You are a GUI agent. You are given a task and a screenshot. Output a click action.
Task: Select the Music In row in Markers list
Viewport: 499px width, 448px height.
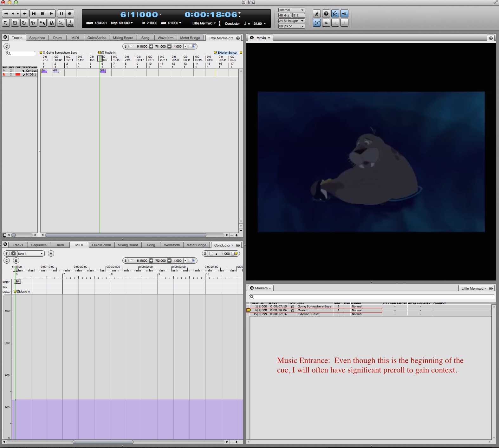point(314,310)
